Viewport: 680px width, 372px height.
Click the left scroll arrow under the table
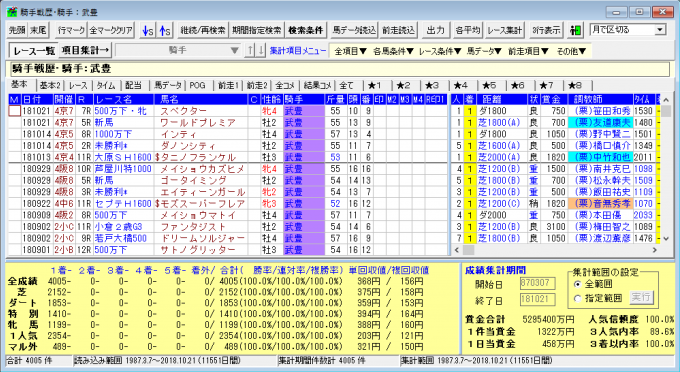(456, 250)
